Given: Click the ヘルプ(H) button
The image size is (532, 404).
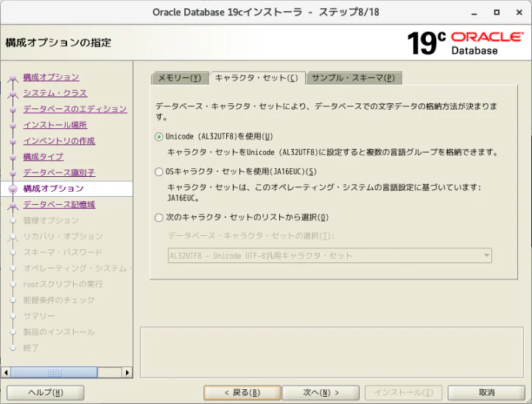Looking at the screenshot, I should tap(46, 393).
